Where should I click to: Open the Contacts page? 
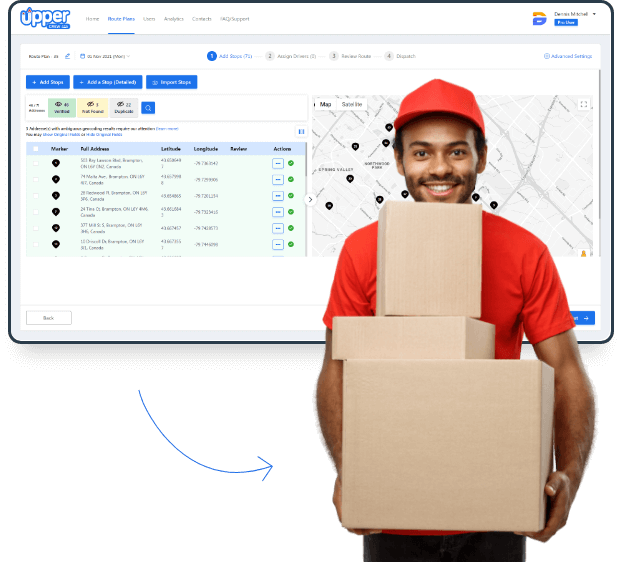(202, 19)
